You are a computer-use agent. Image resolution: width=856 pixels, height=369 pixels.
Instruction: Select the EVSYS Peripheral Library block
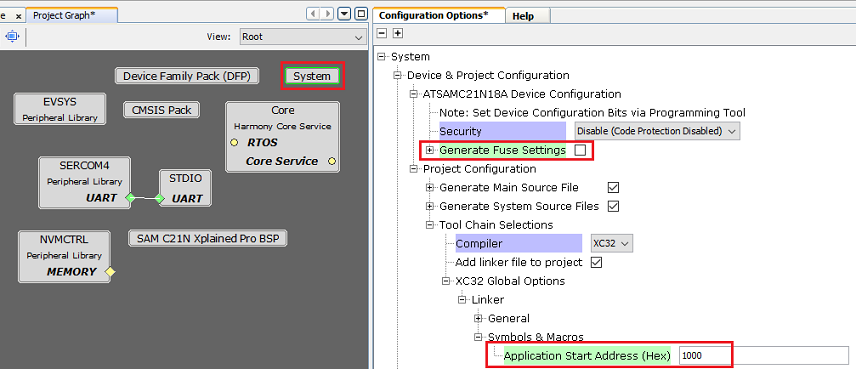pos(60,109)
